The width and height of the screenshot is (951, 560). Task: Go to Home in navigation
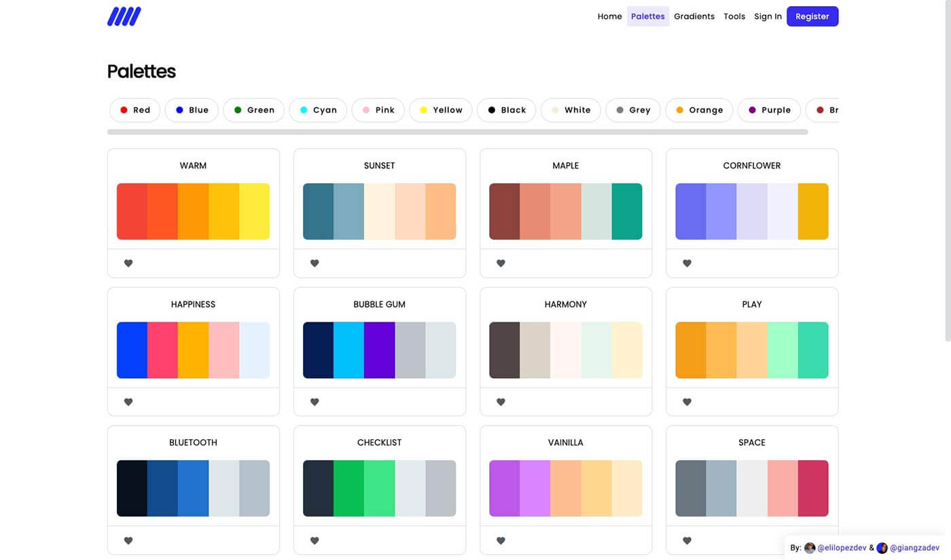609,16
